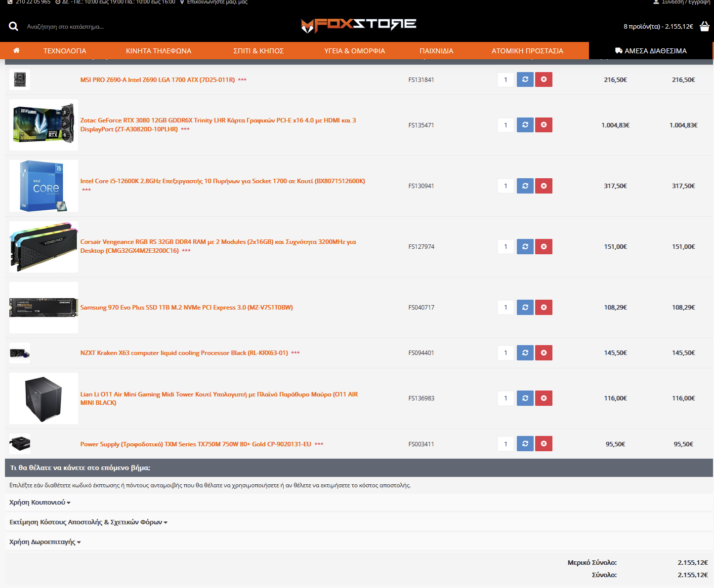Screen dimensions: 714x588
Task: Remove Zotac GeForce RTX 3080 from cart
Action: [544, 125]
